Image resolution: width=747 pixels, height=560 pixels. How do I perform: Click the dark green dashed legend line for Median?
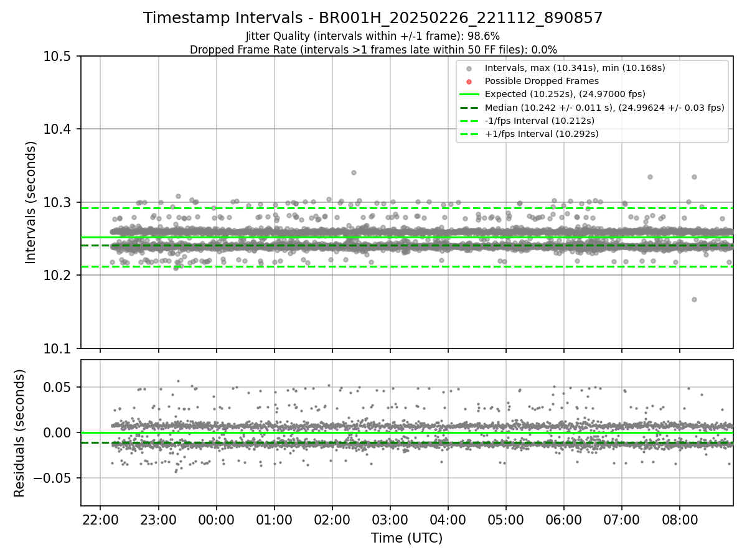tap(469, 108)
